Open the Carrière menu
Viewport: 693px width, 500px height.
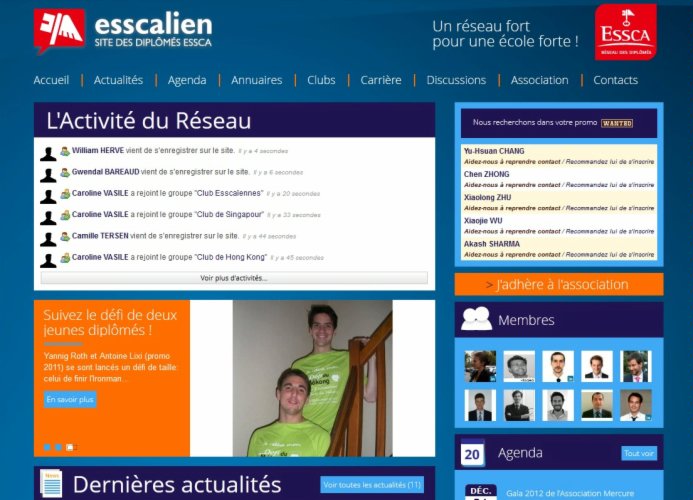[380, 80]
